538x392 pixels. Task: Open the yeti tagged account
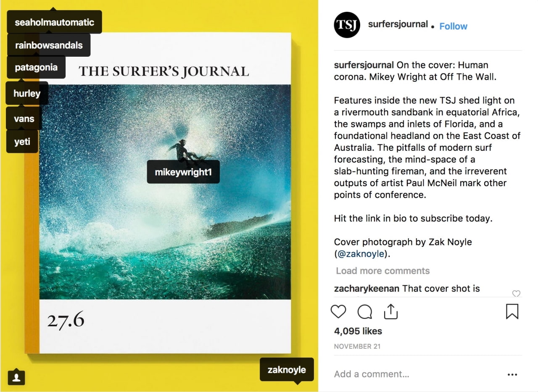coord(22,142)
